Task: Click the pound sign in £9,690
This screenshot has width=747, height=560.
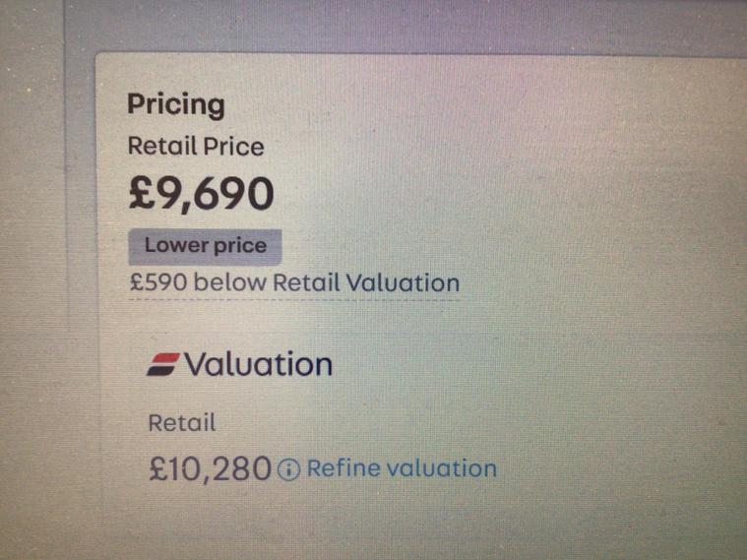Action: 142,193
